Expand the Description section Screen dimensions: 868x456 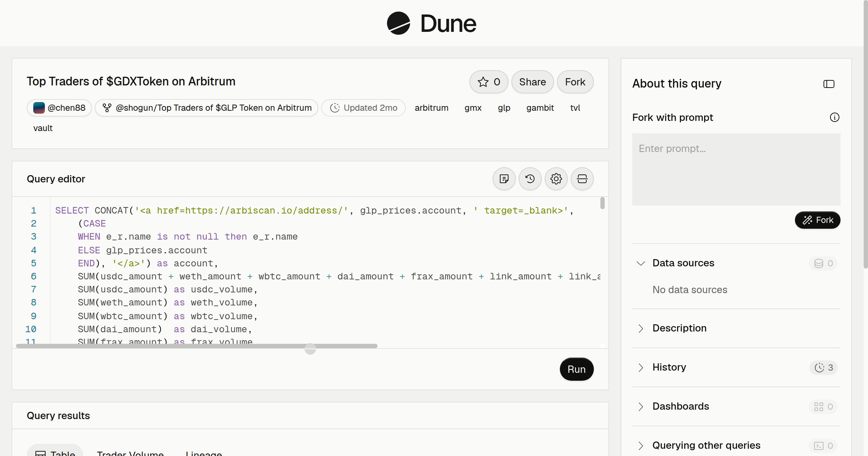641,328
